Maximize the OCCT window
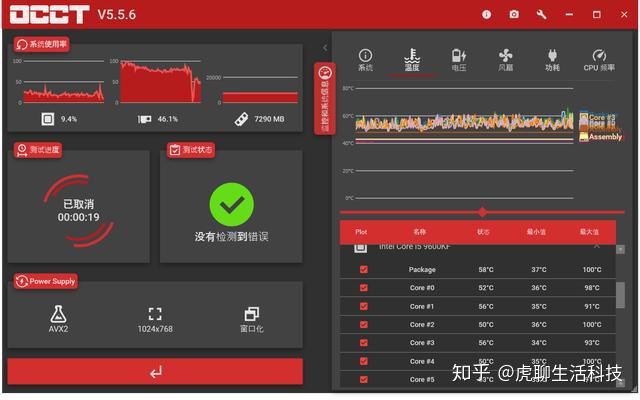This screenshot has height=400, width=640. 596,15
